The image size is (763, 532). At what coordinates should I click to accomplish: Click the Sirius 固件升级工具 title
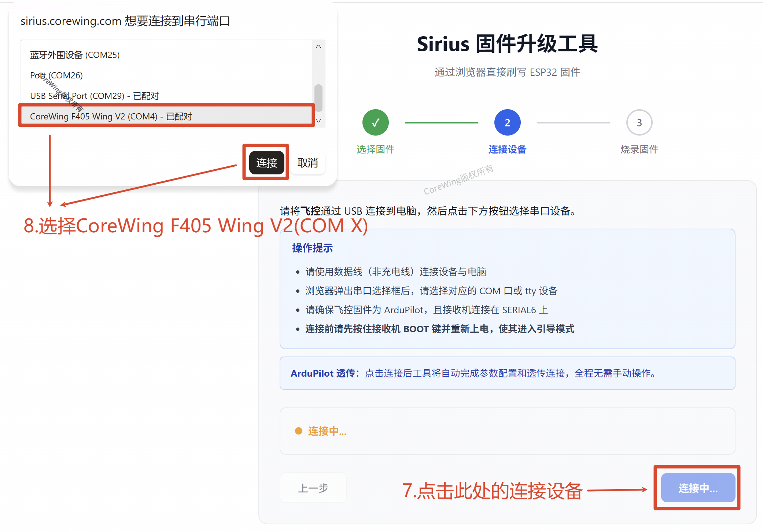(508, 44)
